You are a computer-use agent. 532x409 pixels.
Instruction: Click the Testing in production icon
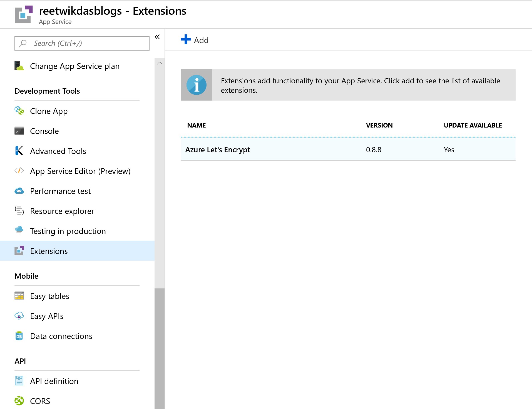tap(19, 231)
